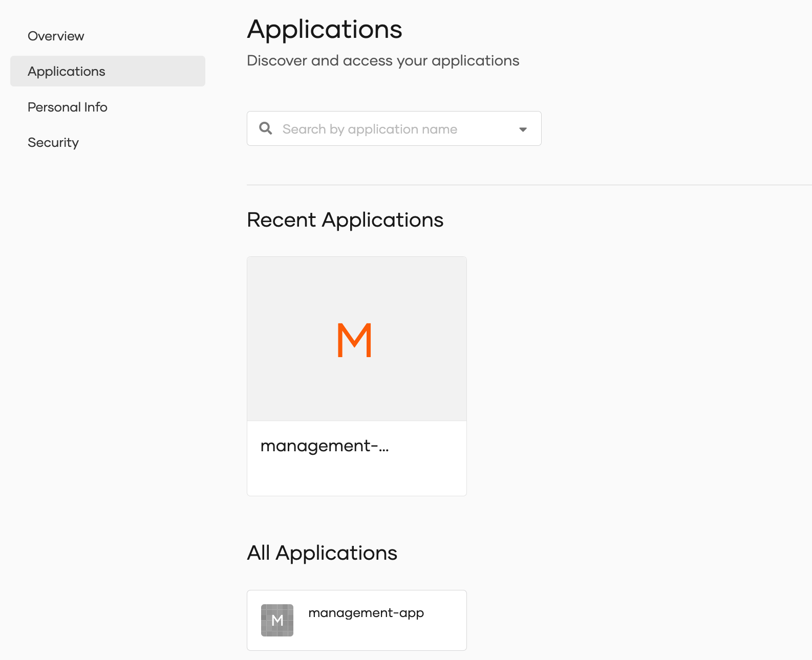Click the magnifying glass search icon
The image size is (812, 660).
coord(266,128)
